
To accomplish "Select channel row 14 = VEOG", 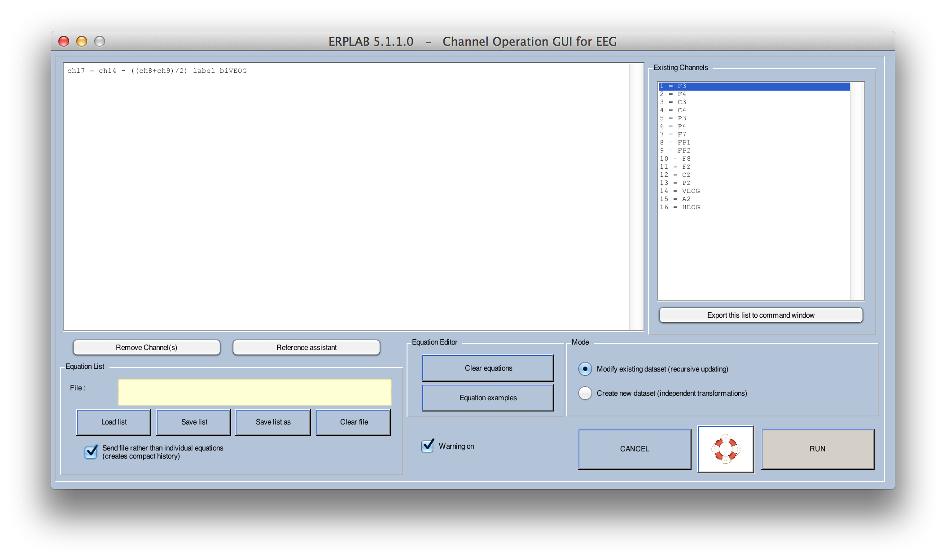I will [x=754, y=191].
